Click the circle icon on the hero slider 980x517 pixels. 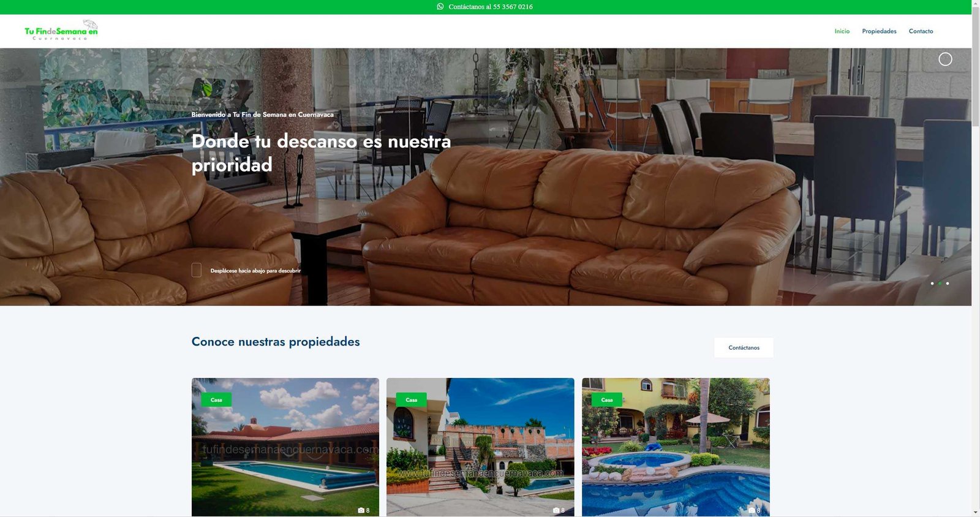click(x=945, y=59)
